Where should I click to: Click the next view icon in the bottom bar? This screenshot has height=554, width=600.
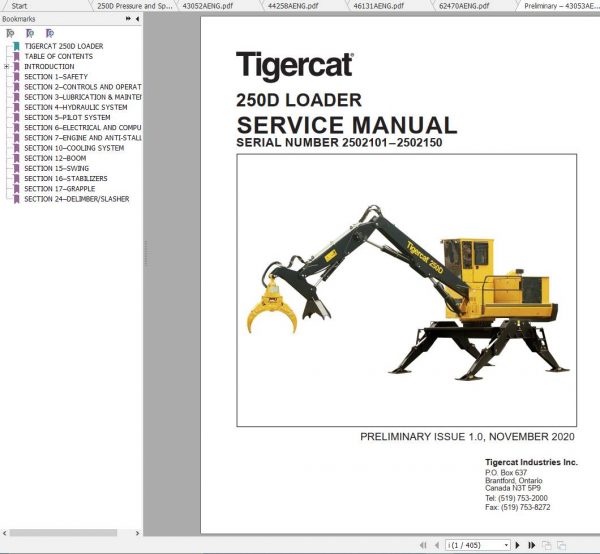click(561, 545)
